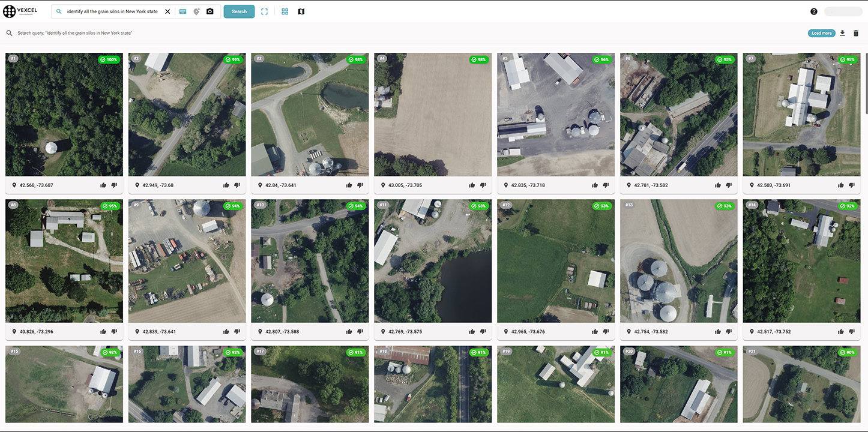Click the #12 rank badge
This screenshot has width=868, height=432.
(x=506, y=205)
